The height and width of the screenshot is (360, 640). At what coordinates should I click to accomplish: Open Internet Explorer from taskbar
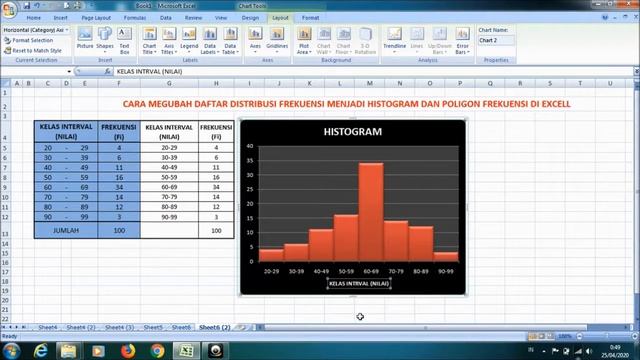(x=40, y=351)
